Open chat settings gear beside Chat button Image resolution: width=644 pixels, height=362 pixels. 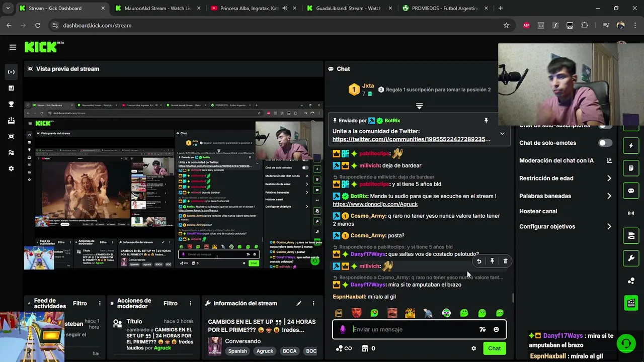point(473,348)
